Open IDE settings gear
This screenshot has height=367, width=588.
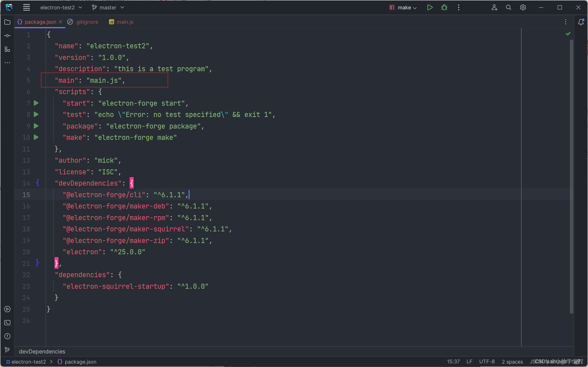click(x=523, y=8)
